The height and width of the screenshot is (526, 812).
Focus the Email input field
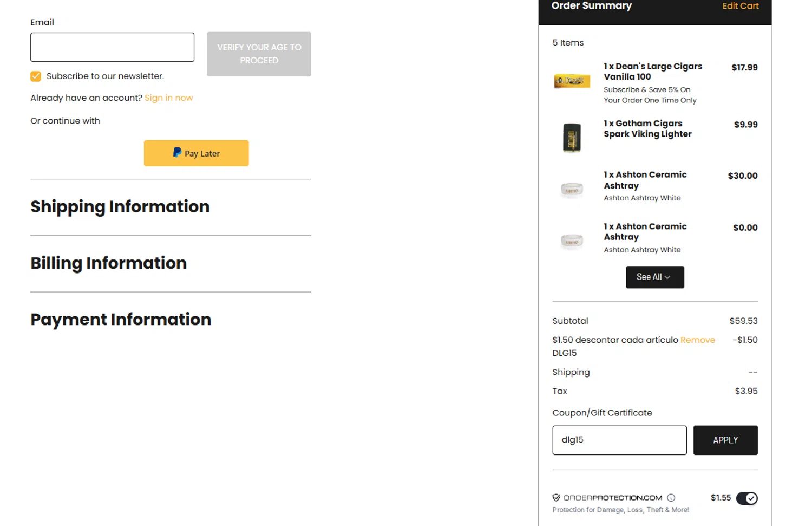[x=112, y=47]
